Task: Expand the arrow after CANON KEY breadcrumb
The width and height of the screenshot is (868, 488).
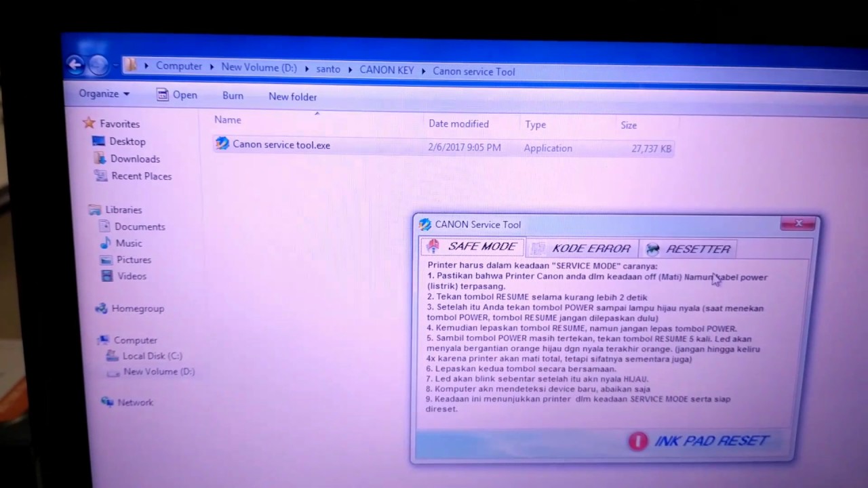Action: (x=423, y=70)
